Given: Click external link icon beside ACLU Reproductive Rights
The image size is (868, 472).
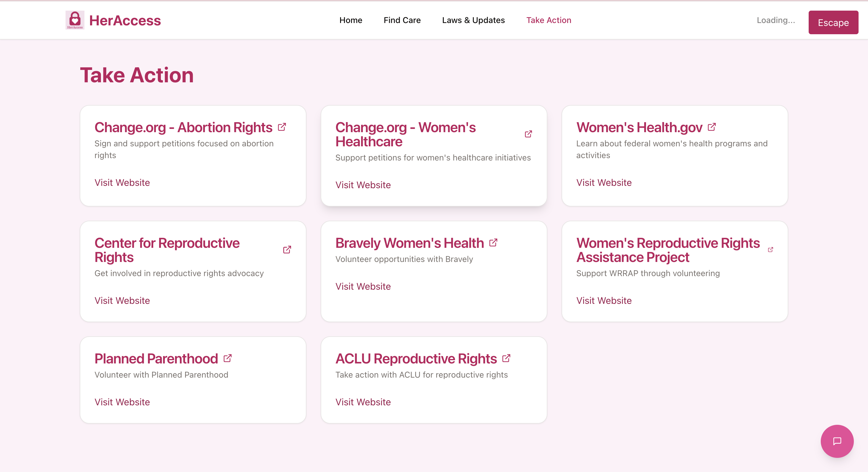Looking at the screenshot, I should click(506, 358).
